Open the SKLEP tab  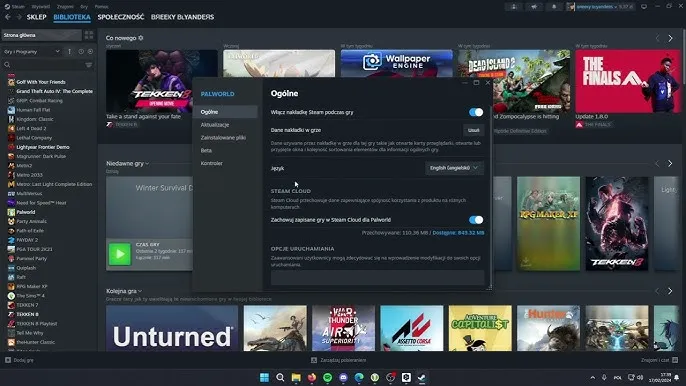[36, 17]
